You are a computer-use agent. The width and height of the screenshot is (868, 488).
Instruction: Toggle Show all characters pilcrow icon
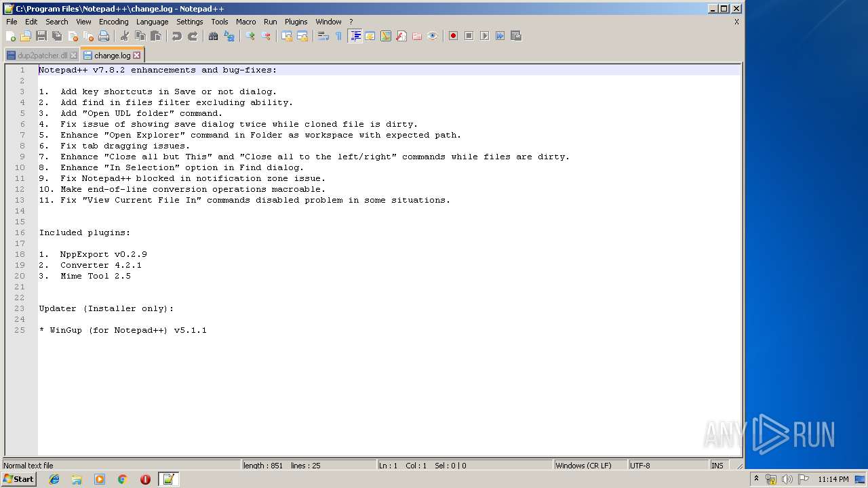tap(339, 36)
